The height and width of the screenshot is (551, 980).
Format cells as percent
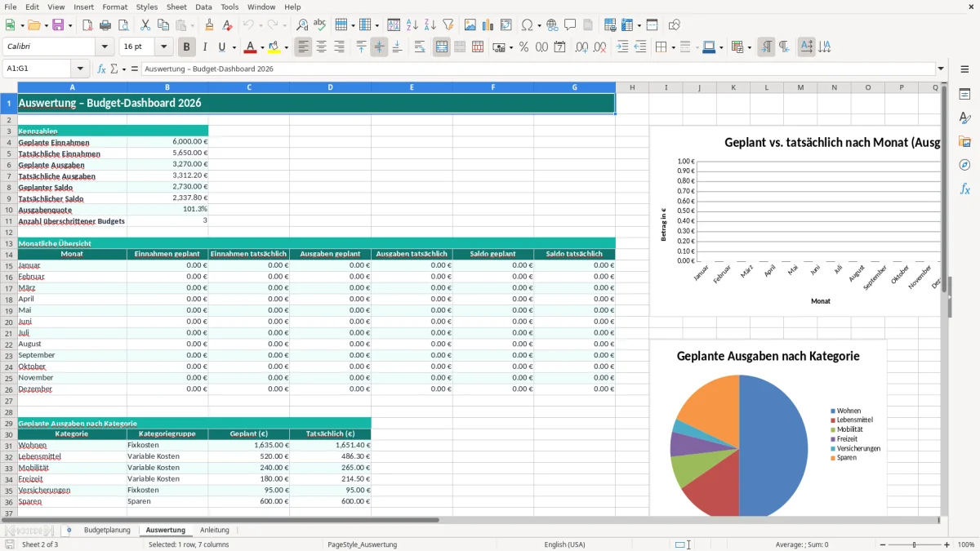523,47
